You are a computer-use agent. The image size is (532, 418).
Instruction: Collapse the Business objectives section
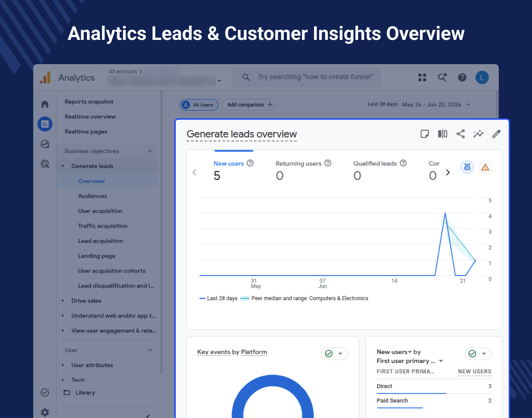point(150,151)
